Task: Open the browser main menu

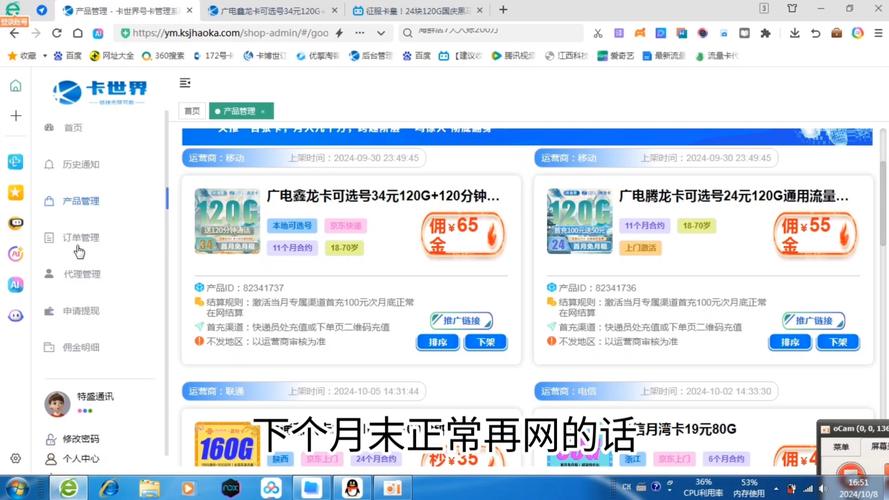Action: click(x=878, y=33)
